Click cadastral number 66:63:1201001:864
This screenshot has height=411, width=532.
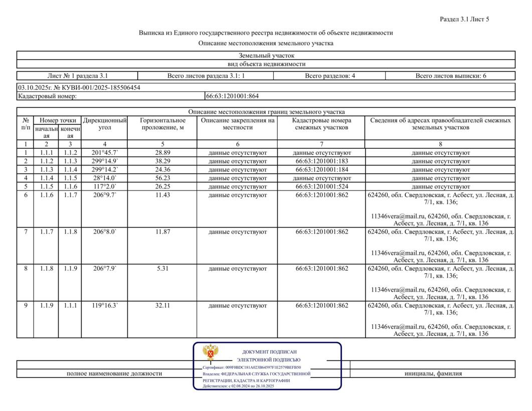232,96
